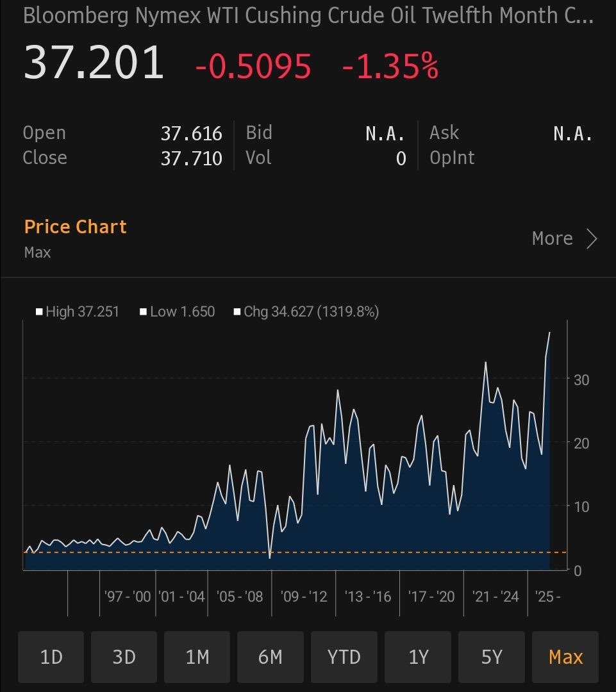
Task: Click the Open value 37.616
Action: pyautogui.click(x=191, y=133)
